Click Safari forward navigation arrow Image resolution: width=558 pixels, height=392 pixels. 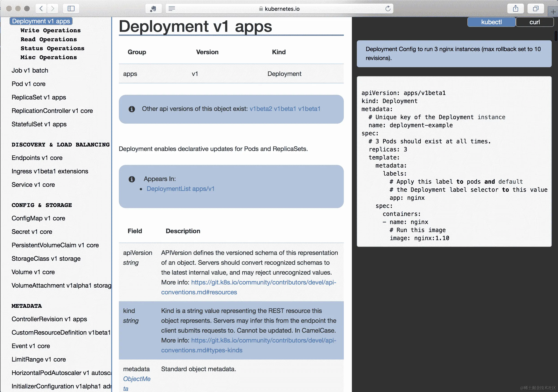(52, 9)
